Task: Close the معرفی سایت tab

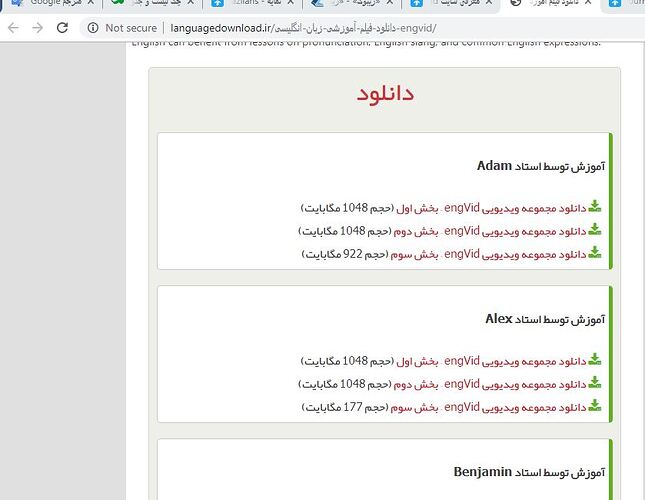Action: click(489, 3)
